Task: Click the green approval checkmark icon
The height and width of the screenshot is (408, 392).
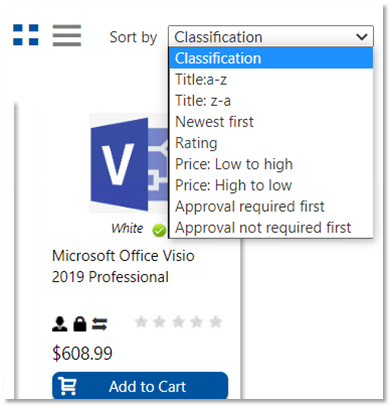Action: (x=159, y=230)
